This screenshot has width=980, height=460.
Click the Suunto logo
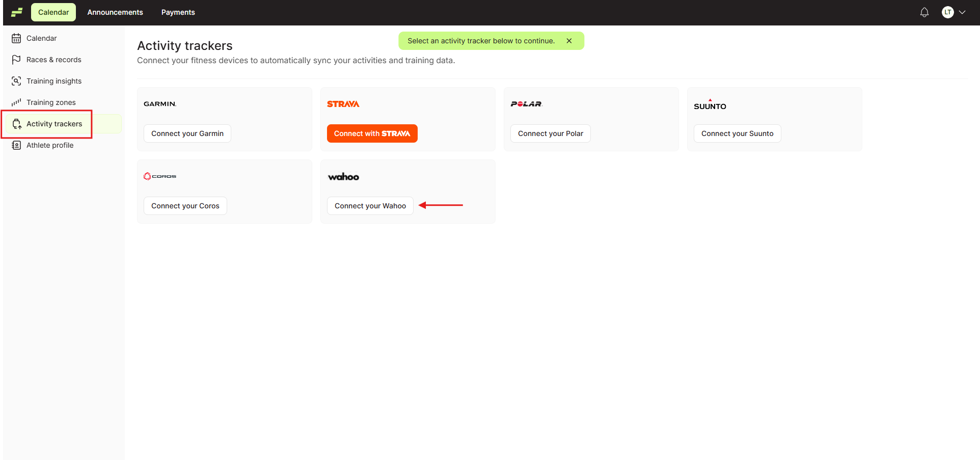click(710, 105)
